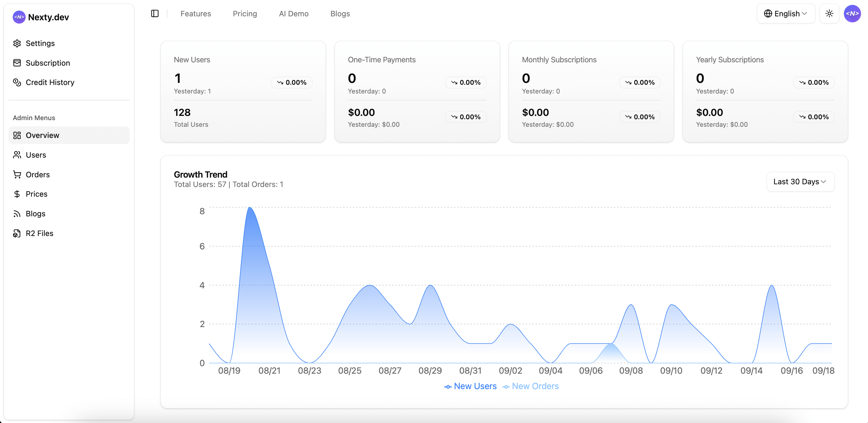Open the English language dropdown
The image size is (868, 423).
coord(785,14)
